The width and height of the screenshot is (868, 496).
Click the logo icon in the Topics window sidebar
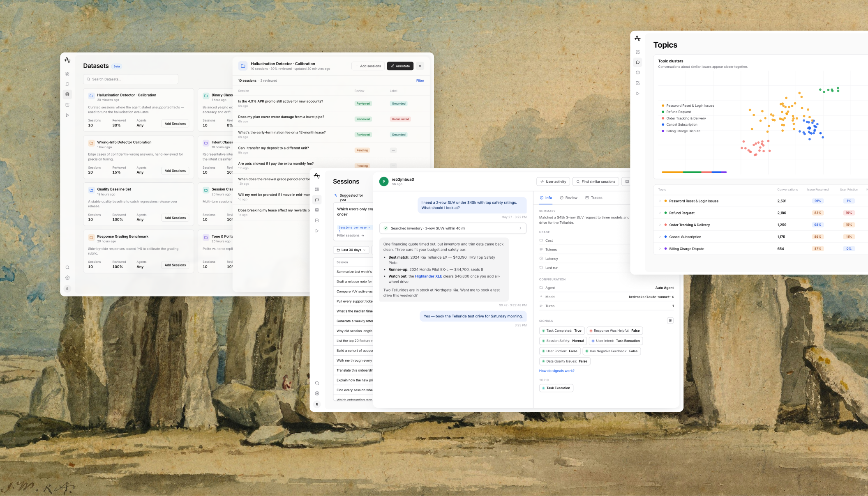point(637,38)
